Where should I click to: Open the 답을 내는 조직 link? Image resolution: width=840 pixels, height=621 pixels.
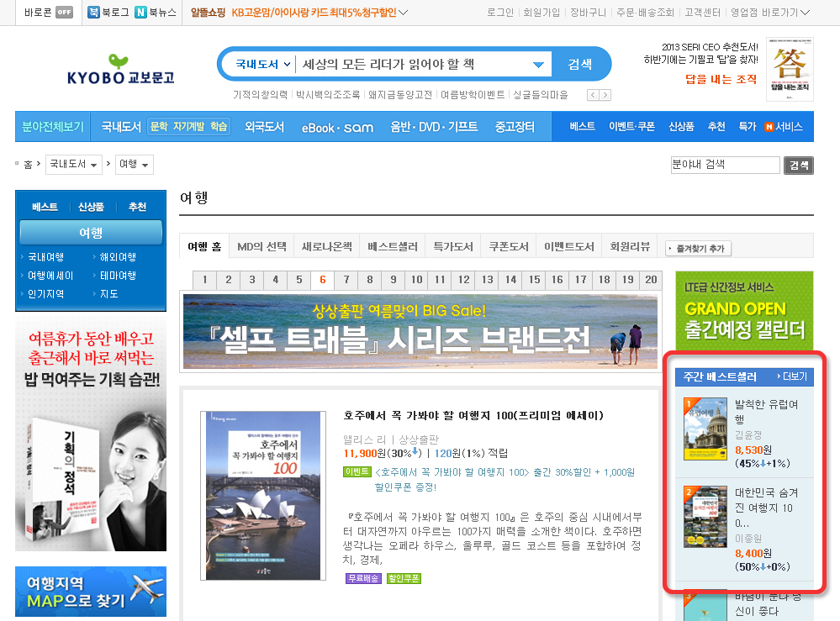(721, 79)
